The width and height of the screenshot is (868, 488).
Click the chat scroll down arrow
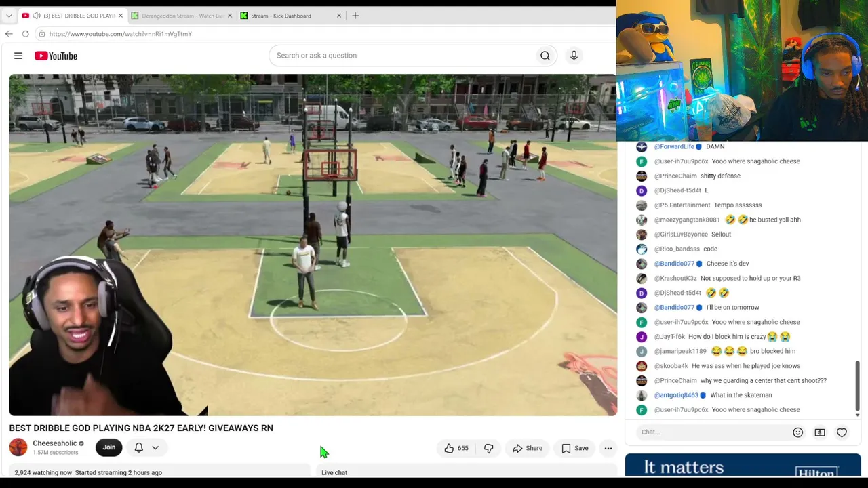coord(857,415)
